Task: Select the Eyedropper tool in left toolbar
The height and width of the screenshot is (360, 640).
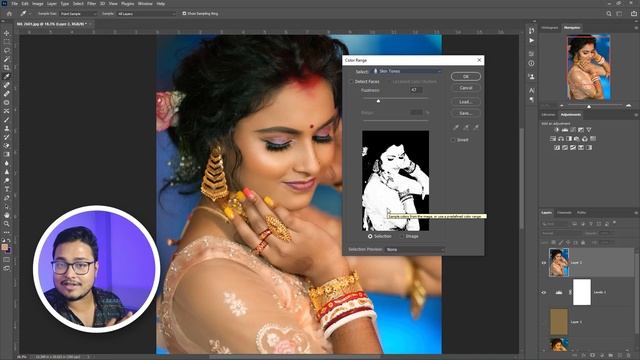Action: coord(7,76)
